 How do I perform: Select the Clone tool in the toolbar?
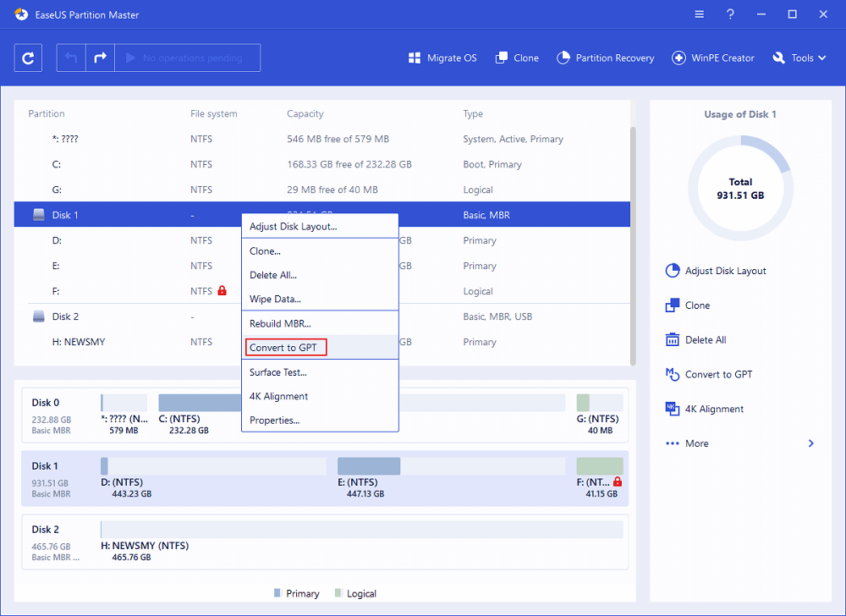516,58
